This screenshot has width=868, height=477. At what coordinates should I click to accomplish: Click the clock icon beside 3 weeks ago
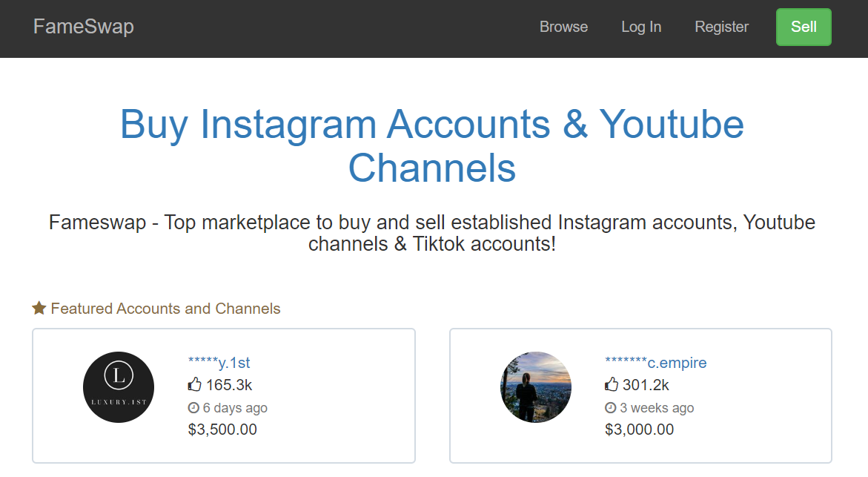[610, 408]
